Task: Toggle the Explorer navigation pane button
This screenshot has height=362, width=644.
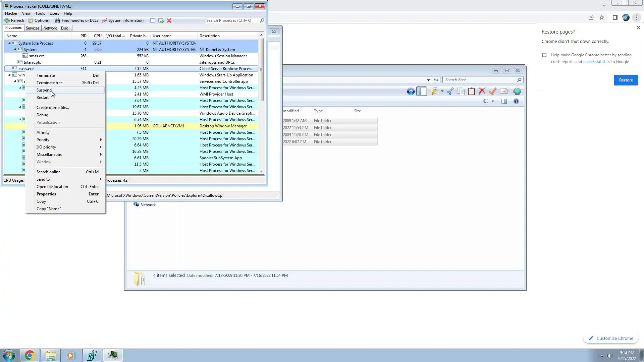Action: 422,91
